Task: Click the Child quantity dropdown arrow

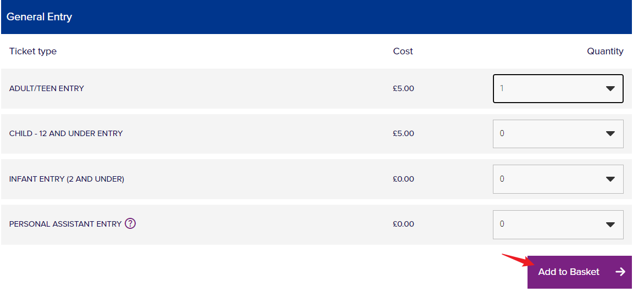Action: tap(610, 134)
